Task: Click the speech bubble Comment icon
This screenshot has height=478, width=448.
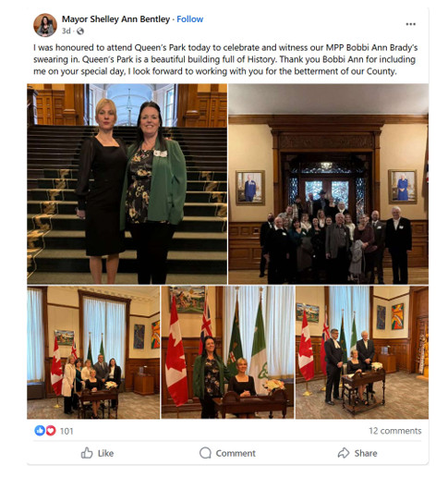Action: tap(205, 453)
